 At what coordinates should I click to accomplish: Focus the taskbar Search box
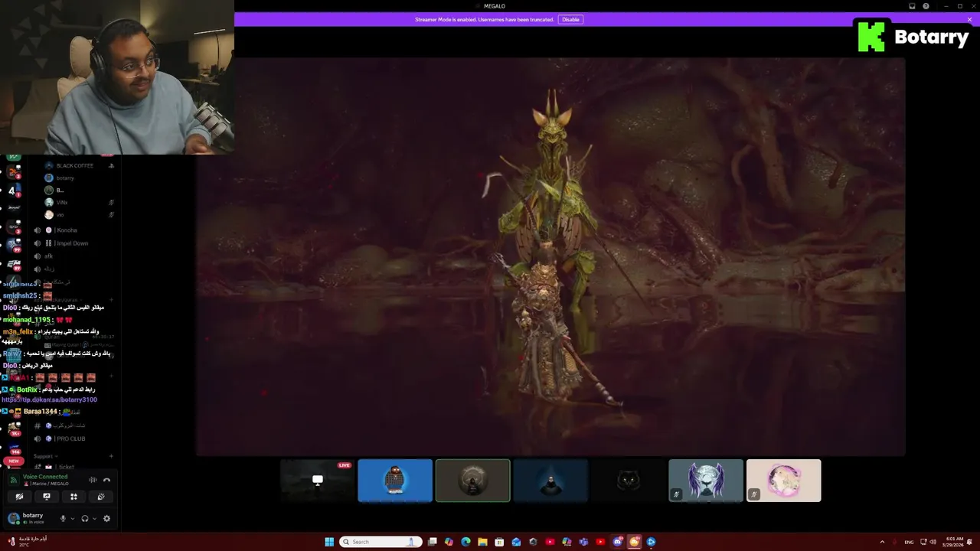382,542
